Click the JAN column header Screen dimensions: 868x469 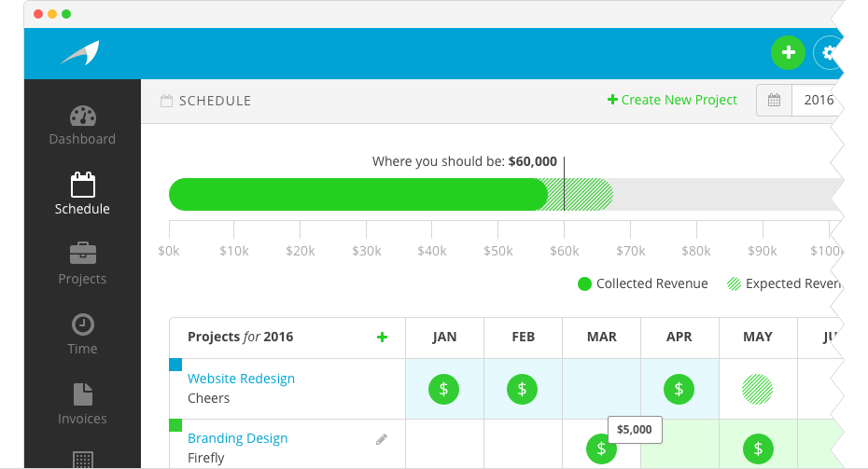[444, 338]
